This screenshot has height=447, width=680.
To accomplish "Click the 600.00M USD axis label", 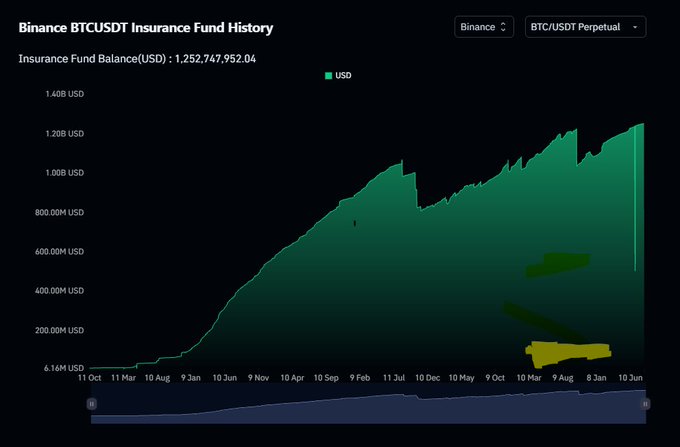I will tap(59, 251).
